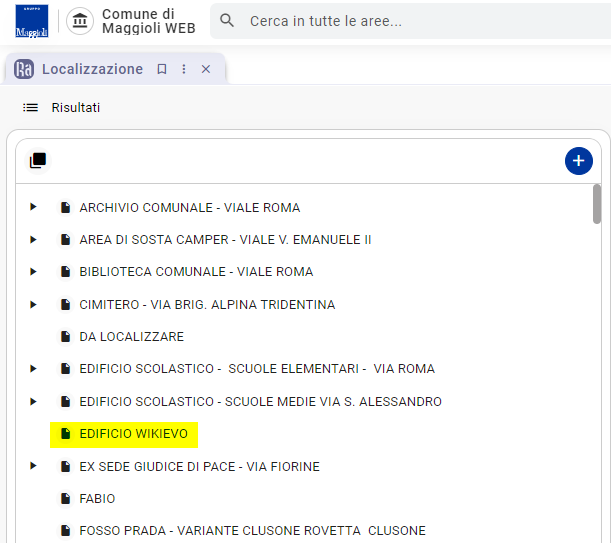Image resolution: width=611 pixels, height=543 pixels.
Task: Click in the Cerca in tutte le aree field
Action: point(410,21)
